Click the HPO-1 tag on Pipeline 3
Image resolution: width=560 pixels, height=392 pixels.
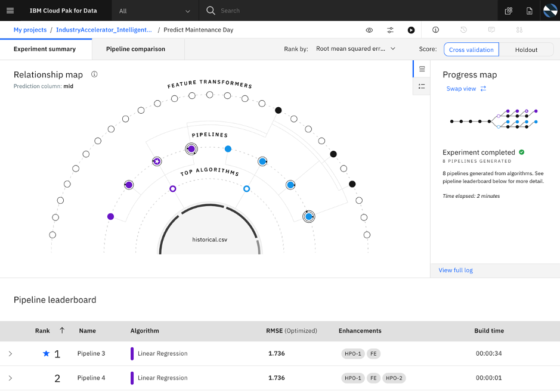point(353,353)
